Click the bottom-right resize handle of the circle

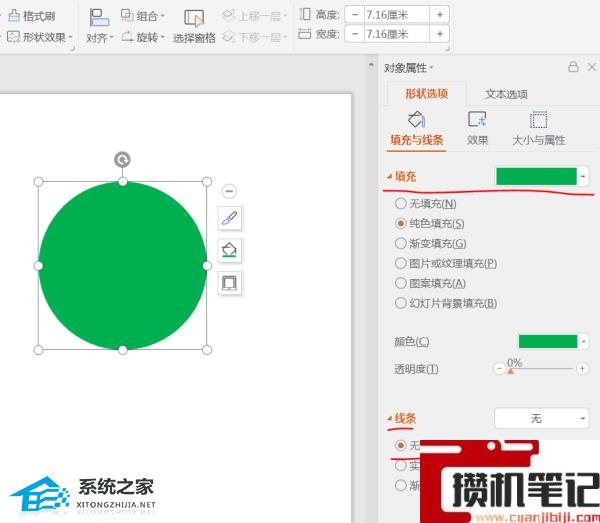coord(207,350)
